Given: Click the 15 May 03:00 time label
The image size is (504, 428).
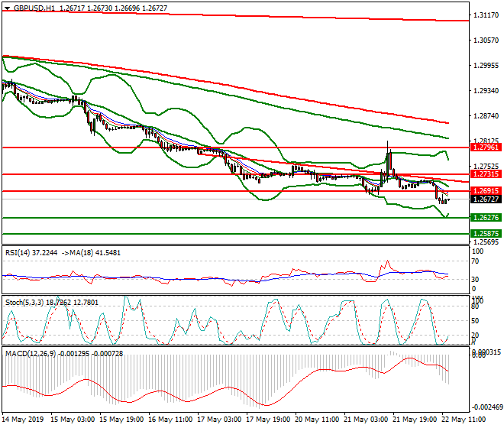Looking at the screenshot, I should click(73, 420).
